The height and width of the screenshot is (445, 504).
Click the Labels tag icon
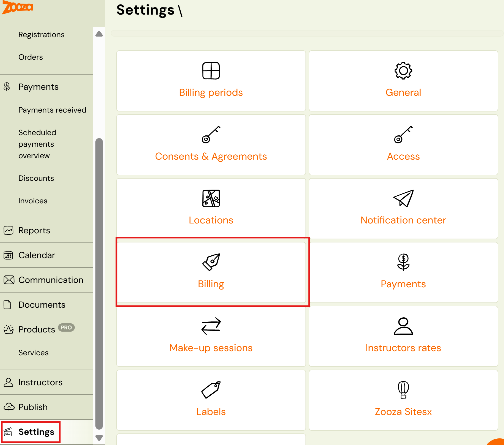pos(211,390)
